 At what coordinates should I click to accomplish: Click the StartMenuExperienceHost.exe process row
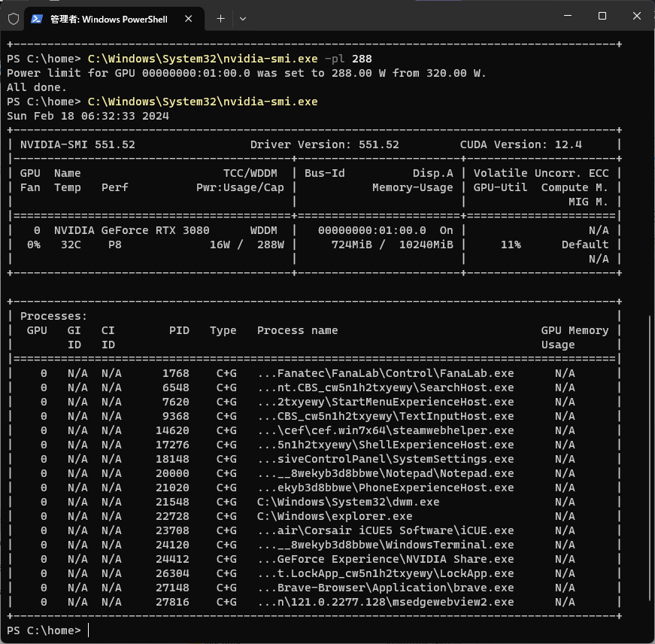tap(314, 402)
